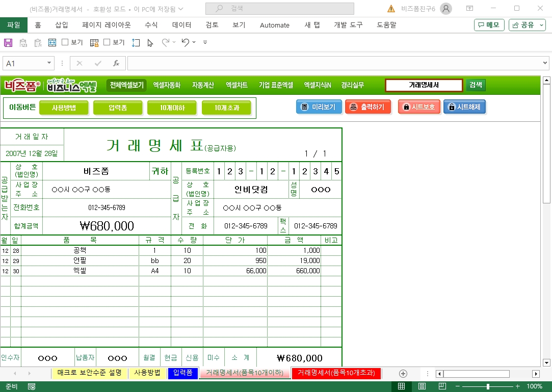Click the 미리보기 preview button
552x392 pixels.
pyautogui.click(x=319, y=107)
